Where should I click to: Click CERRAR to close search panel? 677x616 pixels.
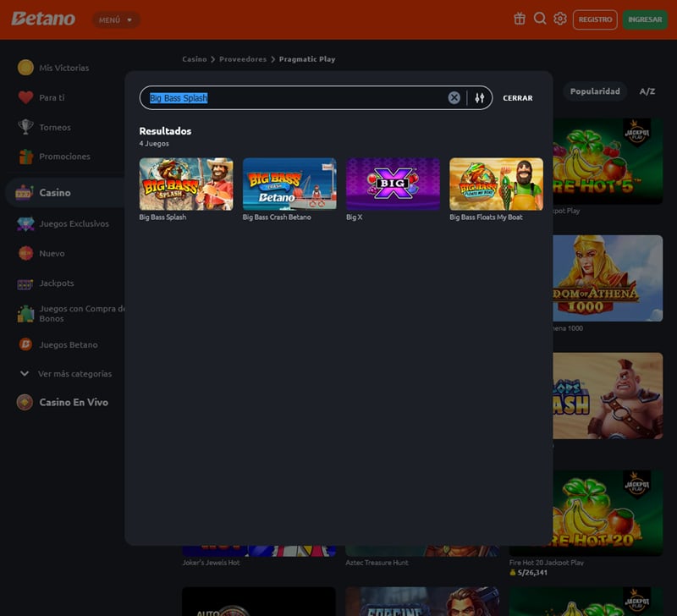[x=517, y=98]
